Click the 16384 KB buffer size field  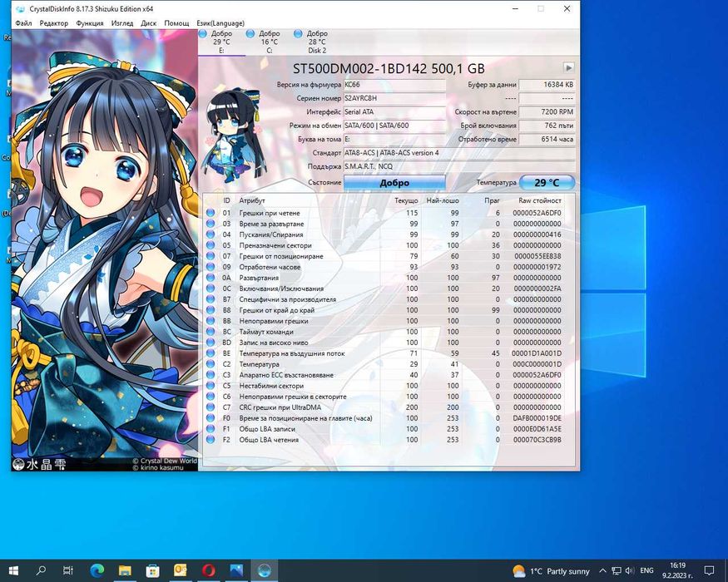547,85
